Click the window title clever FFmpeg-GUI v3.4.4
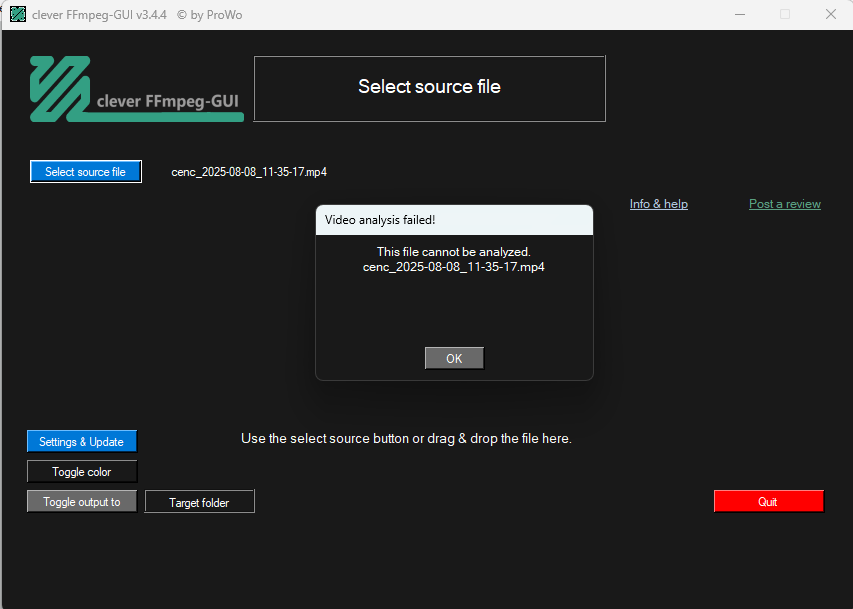This screenshot has height=609, width=853. click(x=100, y=15)
